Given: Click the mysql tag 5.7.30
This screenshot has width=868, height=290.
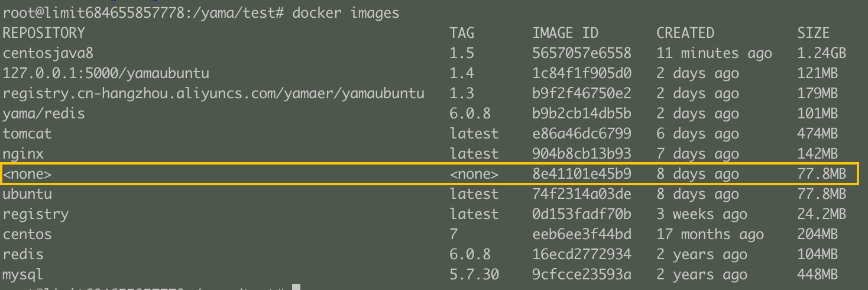Looking at the screenshot, I should click(474, 275).
